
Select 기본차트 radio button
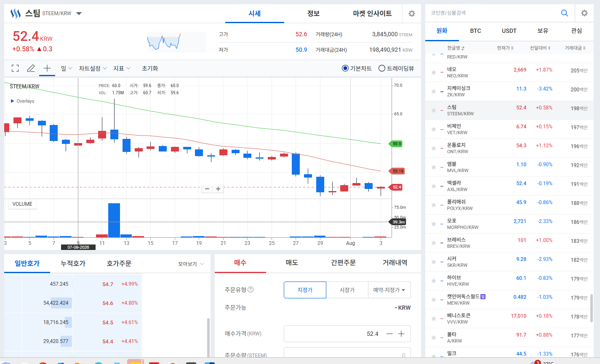click(x=345, y=68)
